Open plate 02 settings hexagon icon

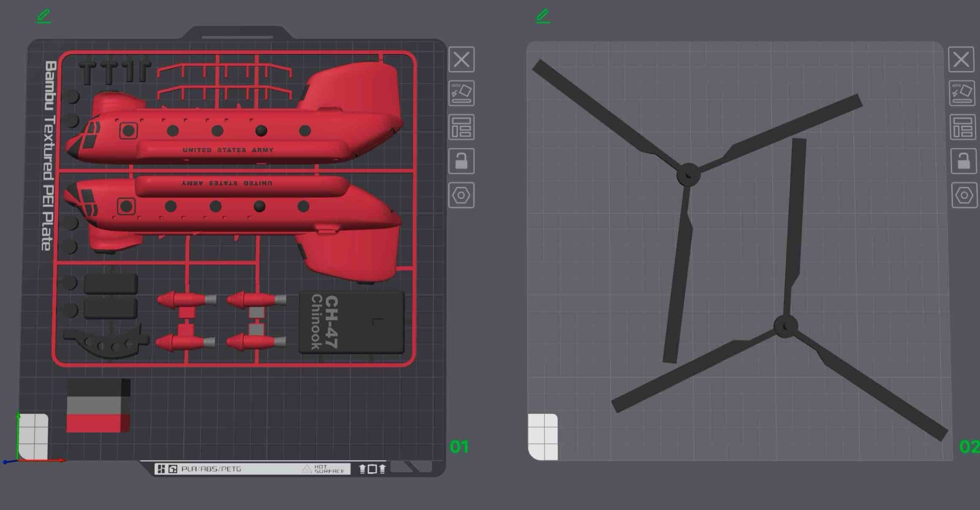pos(964,195)
